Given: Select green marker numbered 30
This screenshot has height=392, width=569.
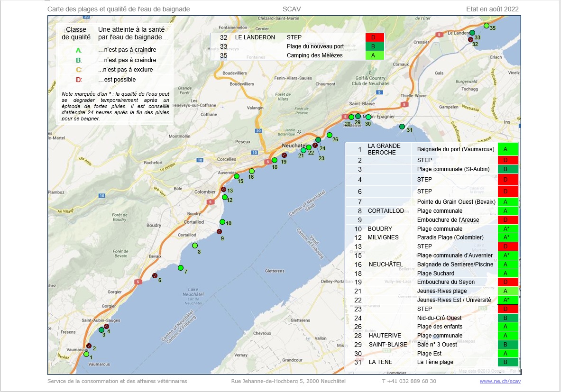Looking at the screenshot, I should pos(368,117).
